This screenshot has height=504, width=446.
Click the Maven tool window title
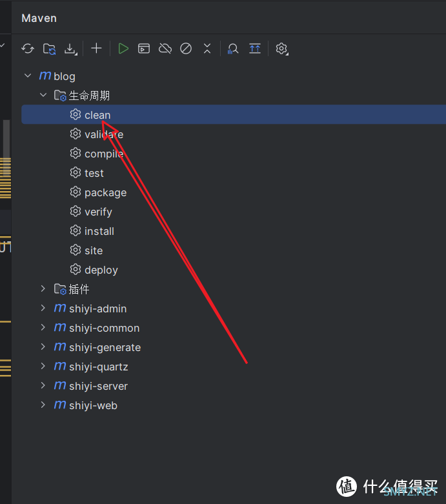(39, 18)
